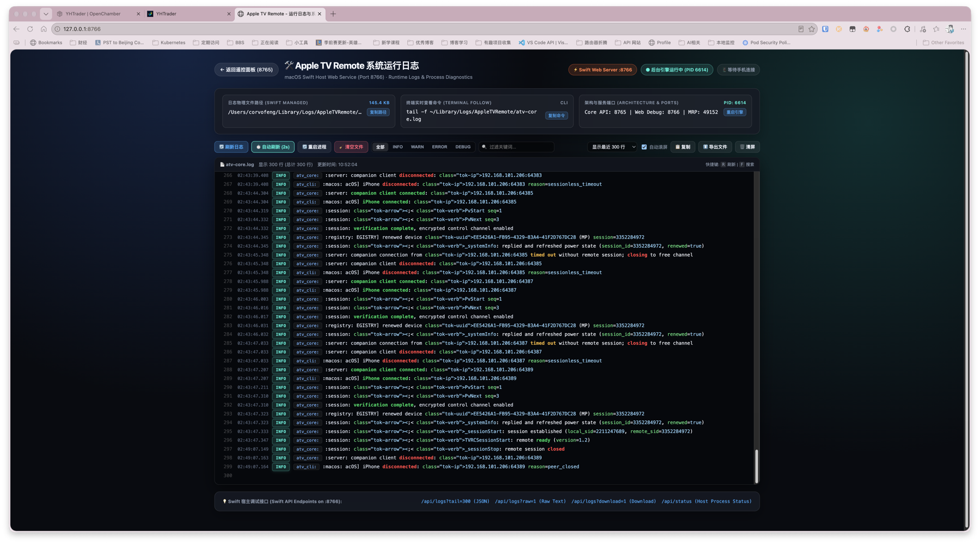Click 导出文件 export file button
This screenshot has height=544, width=980.
(715, 147)
